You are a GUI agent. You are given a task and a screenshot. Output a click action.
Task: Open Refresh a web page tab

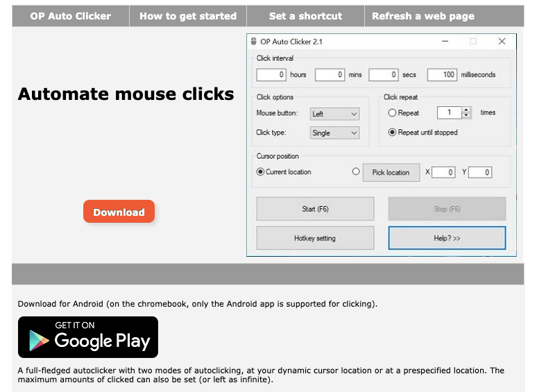pos(423,16)
